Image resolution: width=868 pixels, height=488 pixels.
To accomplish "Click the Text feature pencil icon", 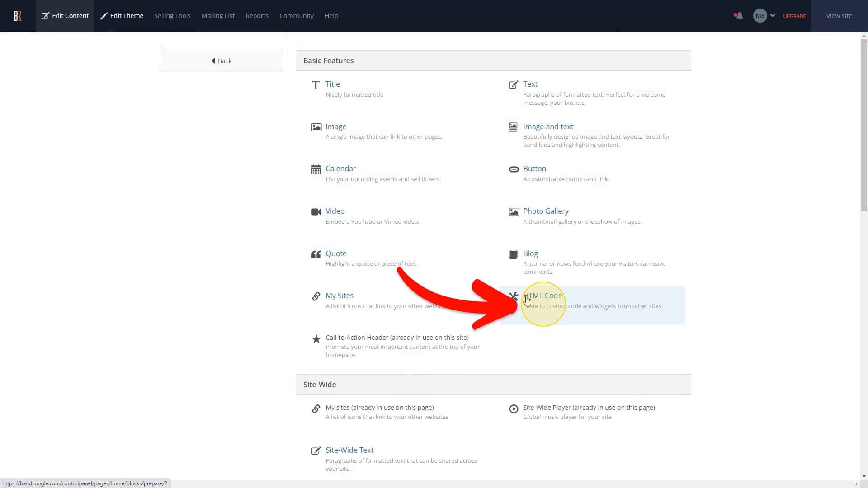I will [x=514, y=84].
